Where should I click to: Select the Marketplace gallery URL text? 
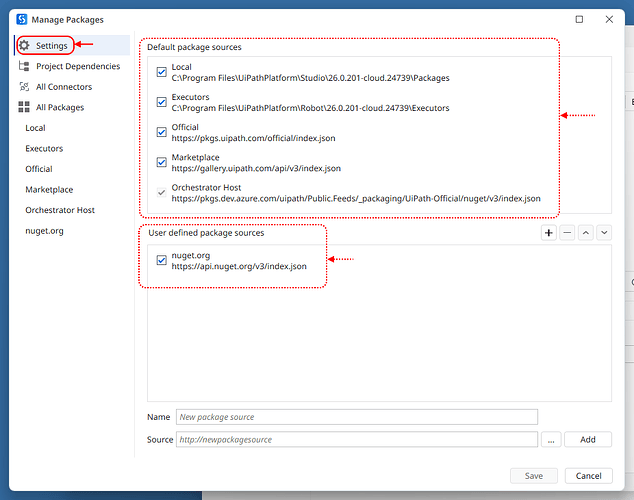[x=256, y=168]
